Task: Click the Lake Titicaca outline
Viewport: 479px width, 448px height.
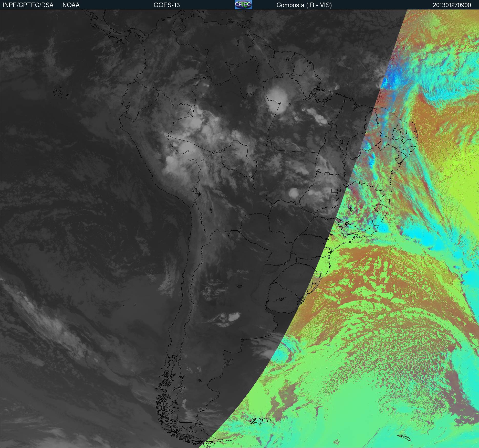Action: click(x=196, y=191)
